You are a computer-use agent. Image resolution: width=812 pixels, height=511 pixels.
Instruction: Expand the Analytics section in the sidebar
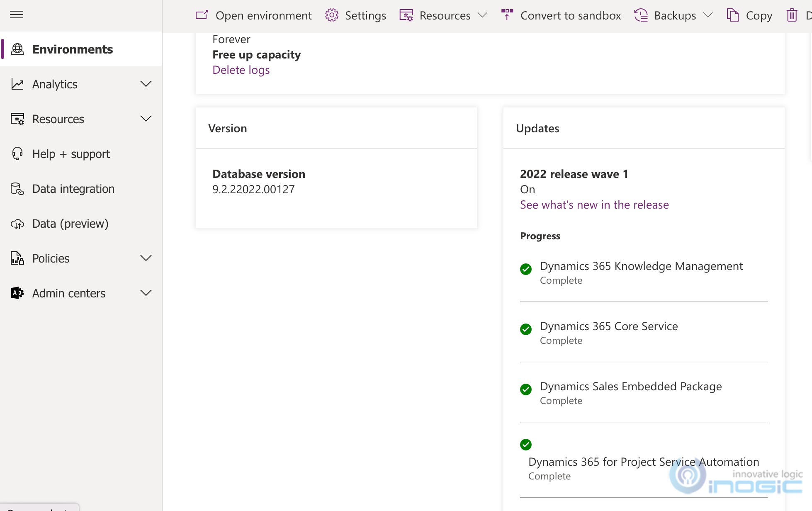click(146, 84)
